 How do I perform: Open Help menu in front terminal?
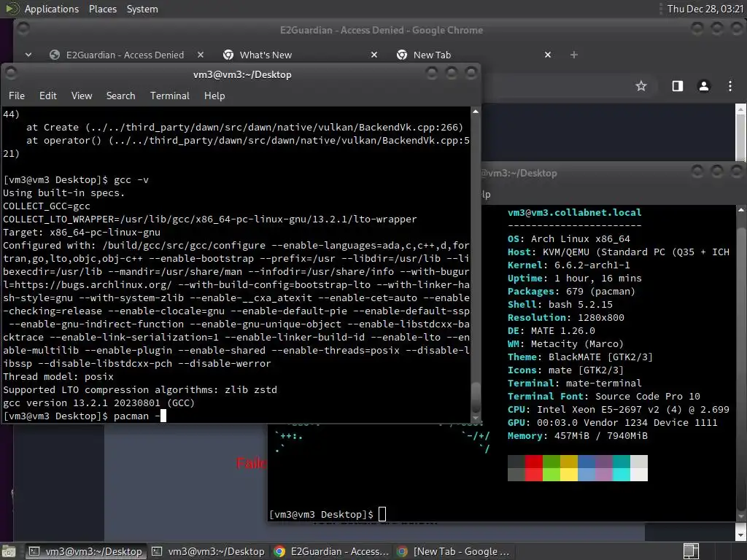click(x=214, y=96)
